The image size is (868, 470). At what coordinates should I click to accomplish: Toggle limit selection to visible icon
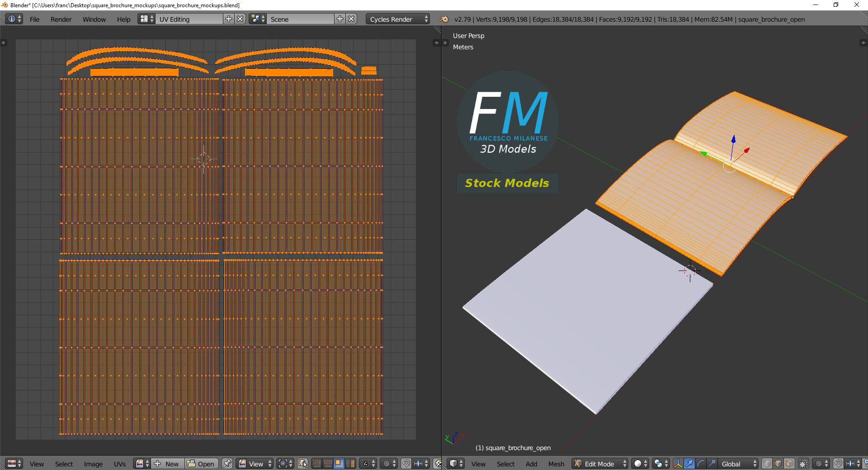pyautogui.click(x=803, y=464)
